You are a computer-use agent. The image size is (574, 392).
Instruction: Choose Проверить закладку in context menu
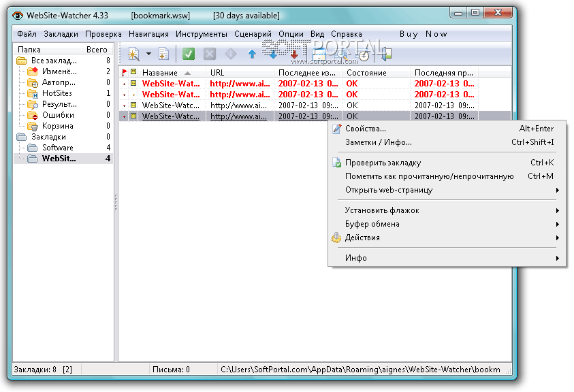447,163
